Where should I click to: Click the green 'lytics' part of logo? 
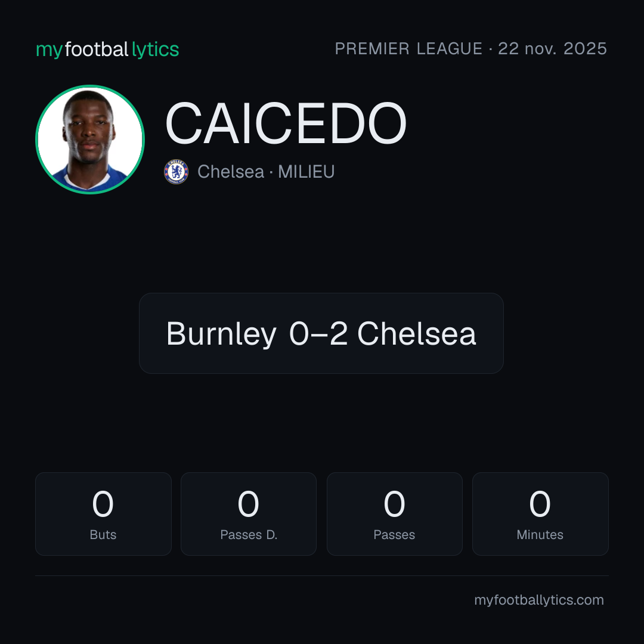pyautogui.click(x=155, y=49)
